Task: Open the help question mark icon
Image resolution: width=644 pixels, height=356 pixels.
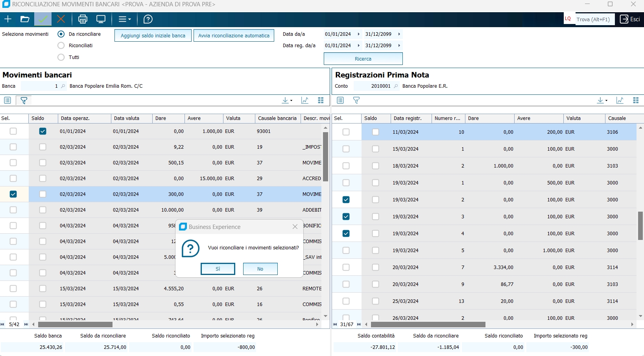Action: click(148, 19)
